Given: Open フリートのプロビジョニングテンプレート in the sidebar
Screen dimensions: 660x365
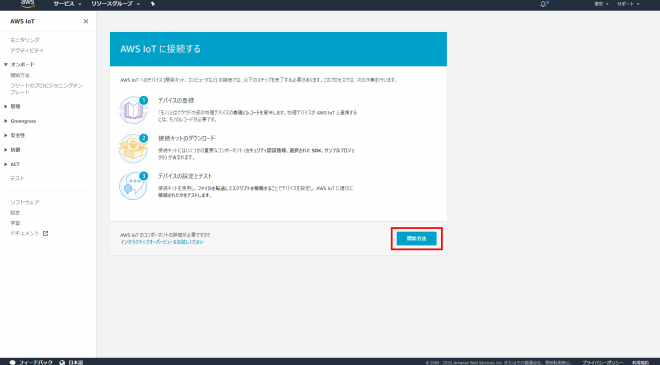Looking at the screenshot, I should [46, 89].
